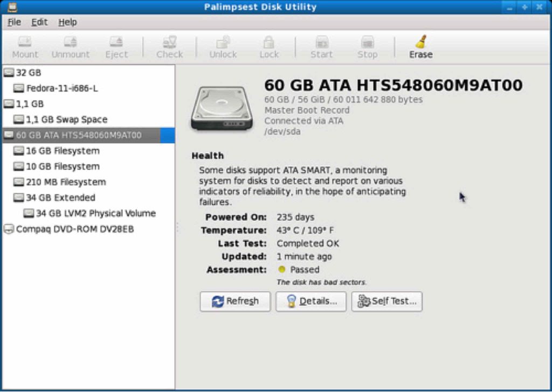Click the Erase broom icon
Viewport: 552px width, 392px height.
pos(421,41)
